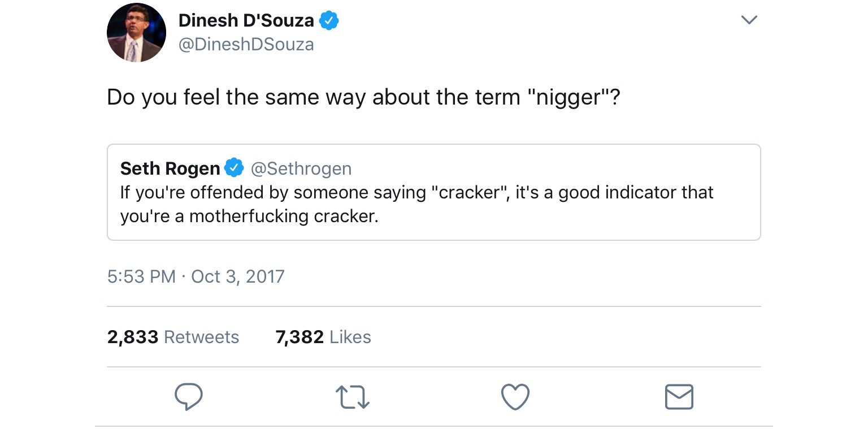Click the reply speech bubble icon
The height and width of the screenshot is (433, 868).
pyautogui.click(x=188, y=396)
